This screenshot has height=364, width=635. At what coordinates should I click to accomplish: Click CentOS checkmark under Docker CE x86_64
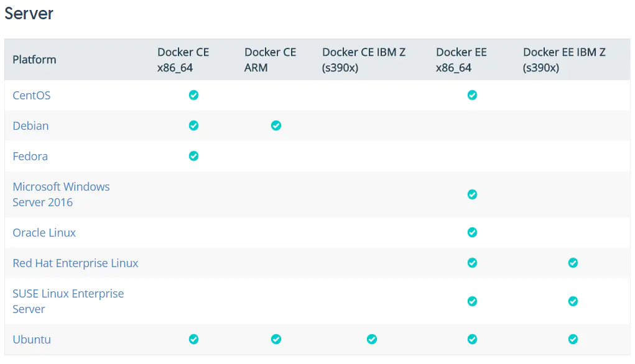click(193, 95)
